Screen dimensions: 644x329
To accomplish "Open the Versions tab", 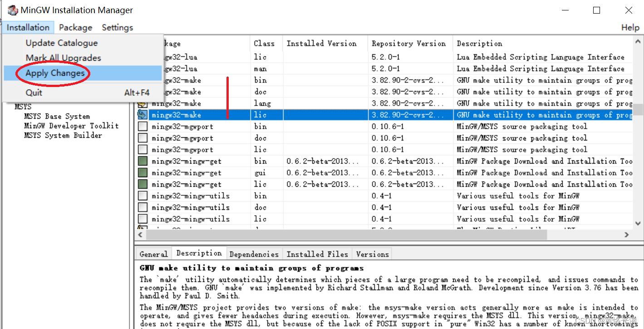I will 372,254.
